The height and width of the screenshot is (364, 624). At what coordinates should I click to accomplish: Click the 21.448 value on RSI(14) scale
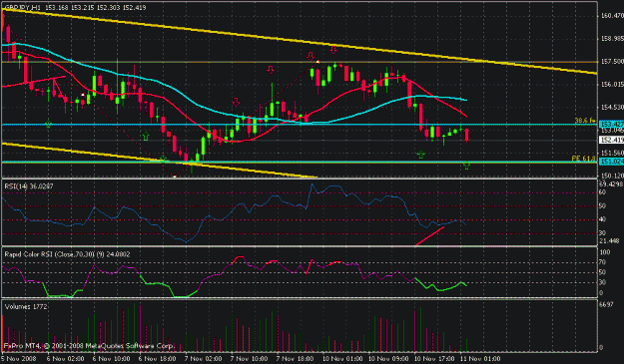coord(609,240)
